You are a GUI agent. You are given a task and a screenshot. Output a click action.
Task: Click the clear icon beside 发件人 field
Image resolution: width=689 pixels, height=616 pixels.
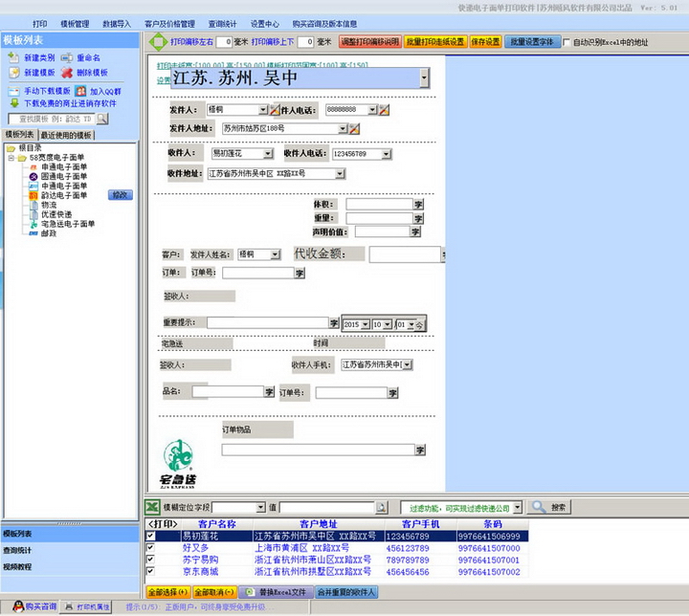click(275, 109)
